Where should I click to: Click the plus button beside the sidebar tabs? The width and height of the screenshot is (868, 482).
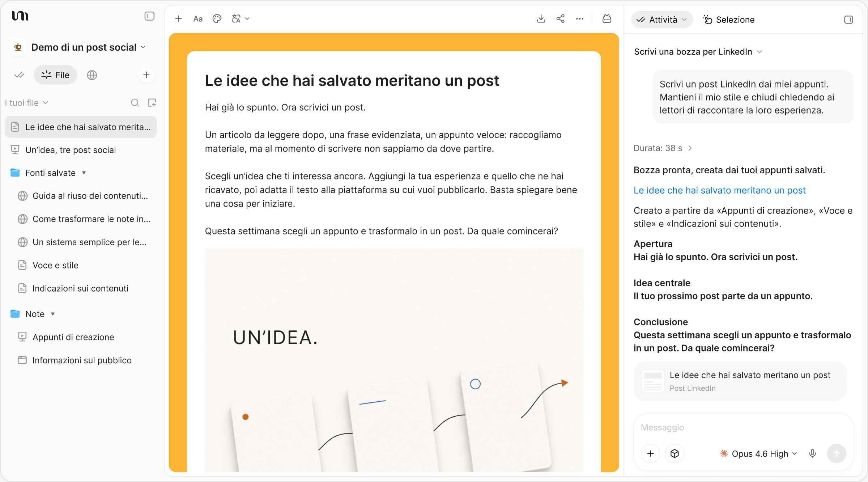[x=146, y=75]
